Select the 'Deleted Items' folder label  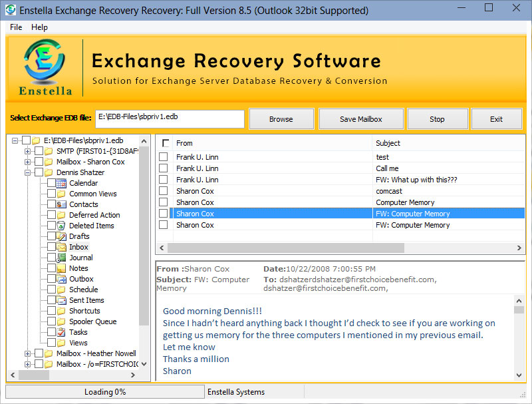tap(92, 226)
